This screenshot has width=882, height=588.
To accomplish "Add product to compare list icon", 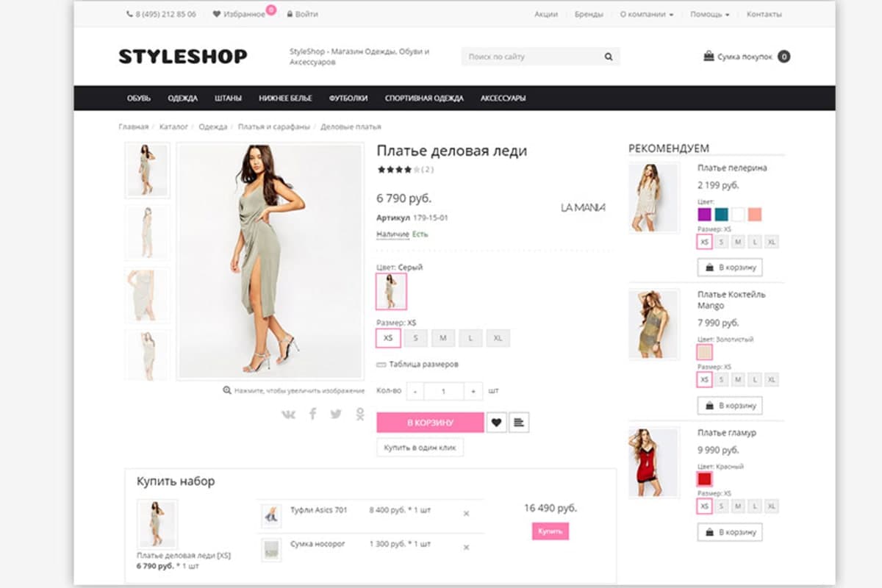I will point(519,423).
